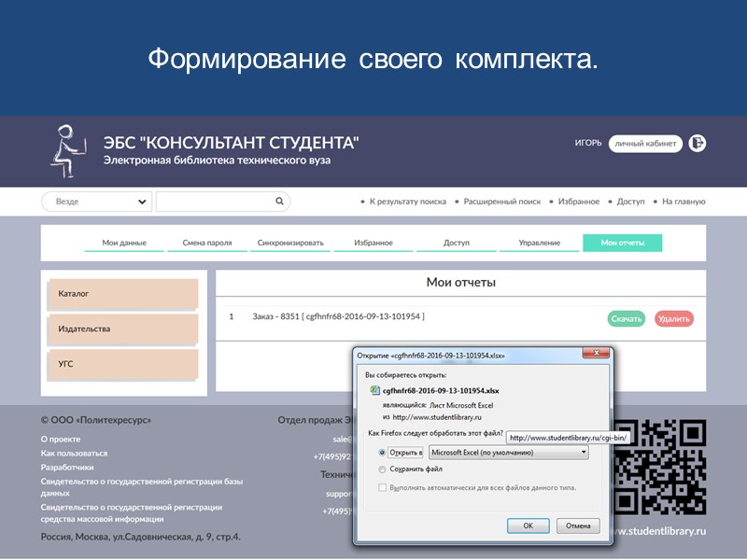Open the "Везде" search scope dropdown

point(97,202)
